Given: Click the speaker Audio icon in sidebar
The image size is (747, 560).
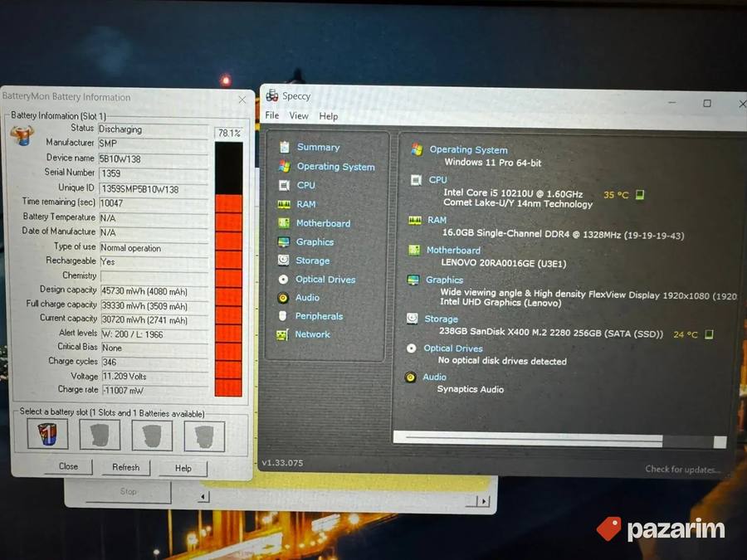Looking at the screenshot, I should pyautogui.click(x=283, y=298).
